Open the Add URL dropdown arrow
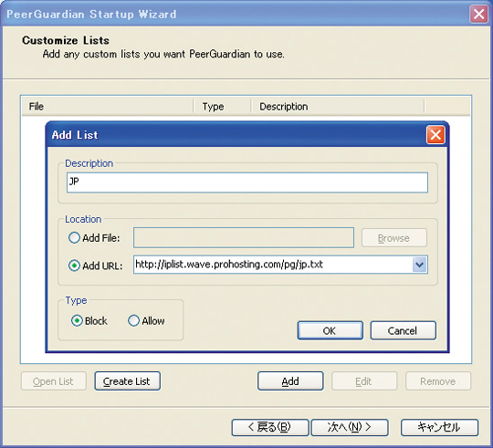The width and height of the screenshot is (493, 448). (419, 265)
